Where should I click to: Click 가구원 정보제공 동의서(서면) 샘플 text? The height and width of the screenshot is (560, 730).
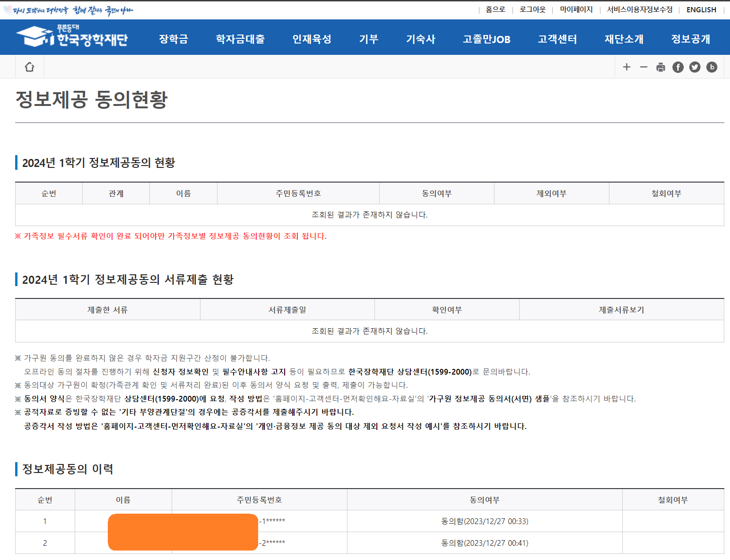489,399
